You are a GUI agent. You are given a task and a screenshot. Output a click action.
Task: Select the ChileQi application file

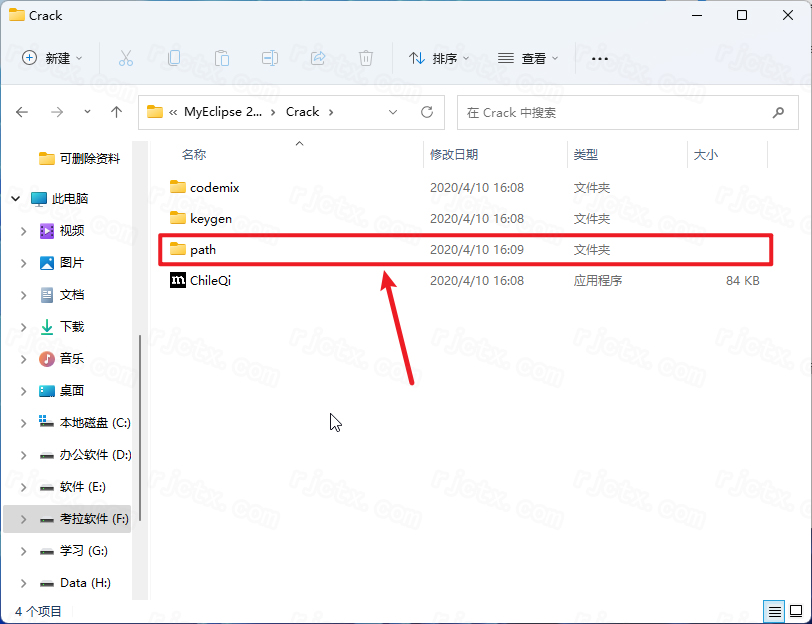(x=210, y=281)
